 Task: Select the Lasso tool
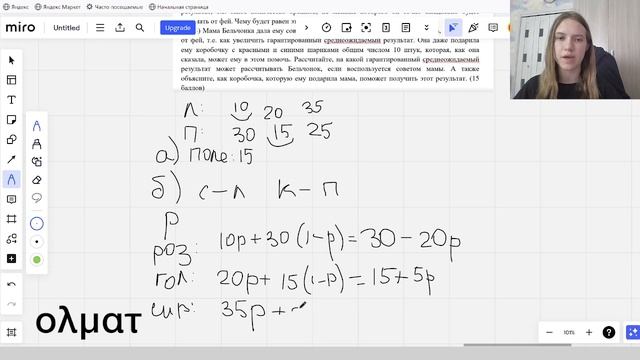[x=37, y=198]
